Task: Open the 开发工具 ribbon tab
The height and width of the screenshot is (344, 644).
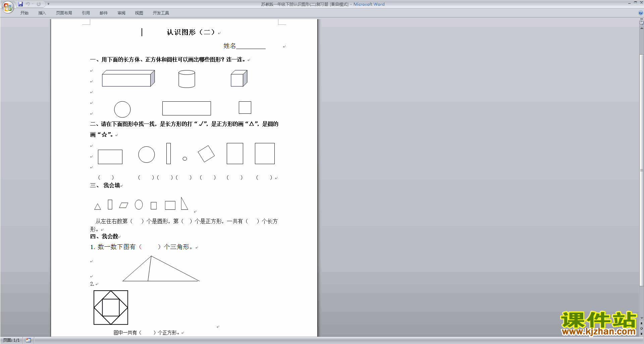Action: pos(161,13)
